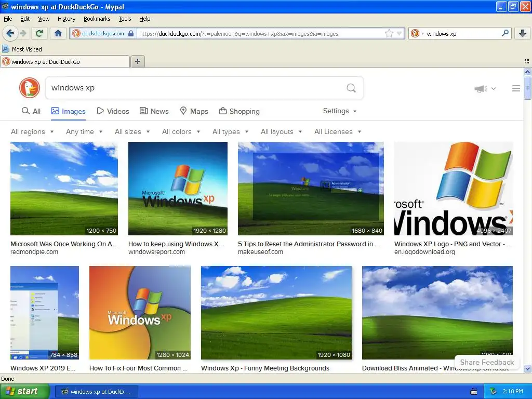Open the 1200 × 750 Bliss wallpaper thumbnail
The width and height of the screenshot is (532, 399).
(x=64, y=189)
